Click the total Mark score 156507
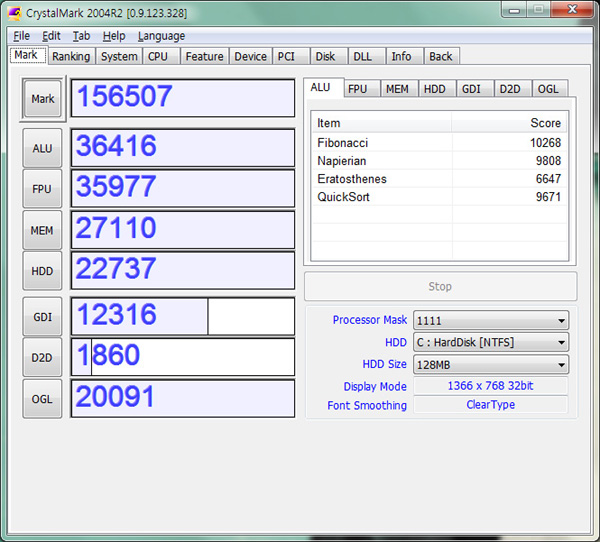The image size is (600, 542). (x=183, y=98)
